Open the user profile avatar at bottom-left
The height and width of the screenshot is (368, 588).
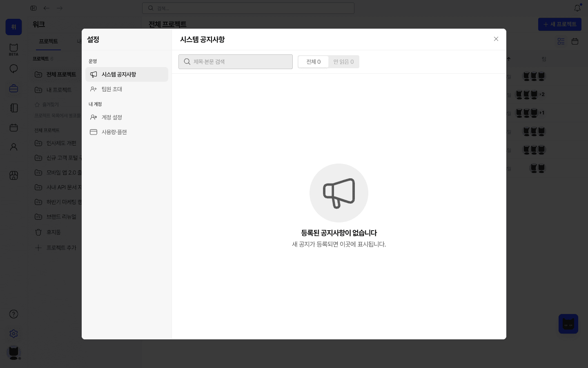pos(13,352)
